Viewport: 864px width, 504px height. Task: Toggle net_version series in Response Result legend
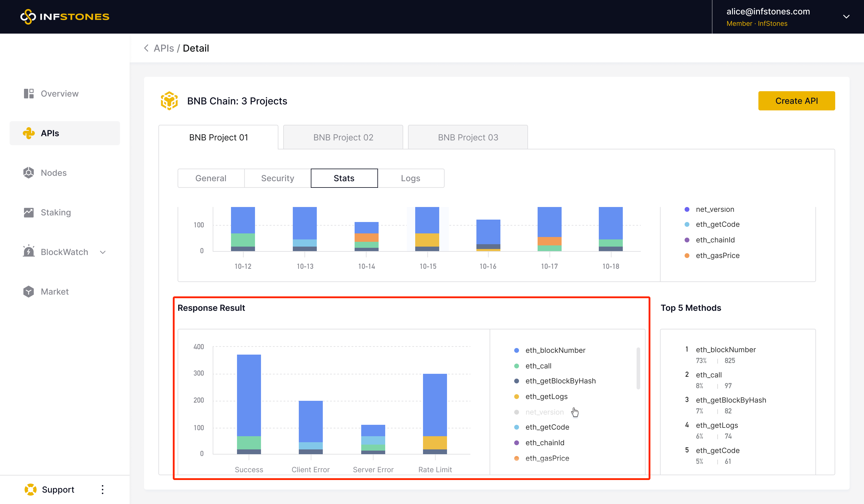(x=544, y=412)
